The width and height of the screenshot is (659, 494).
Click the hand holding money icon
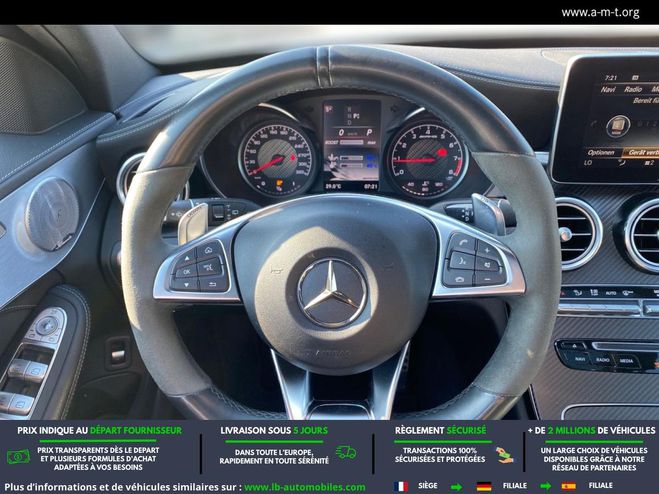click(504, 455)
